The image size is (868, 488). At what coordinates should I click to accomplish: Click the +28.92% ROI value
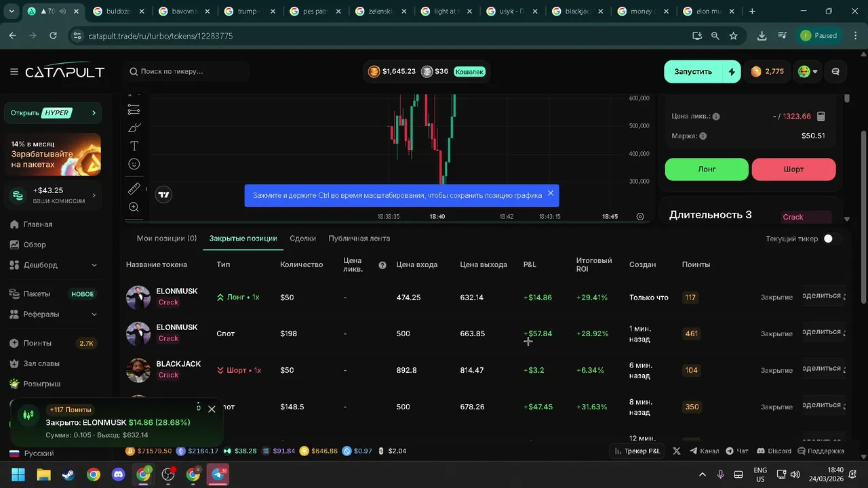point(592,334)
